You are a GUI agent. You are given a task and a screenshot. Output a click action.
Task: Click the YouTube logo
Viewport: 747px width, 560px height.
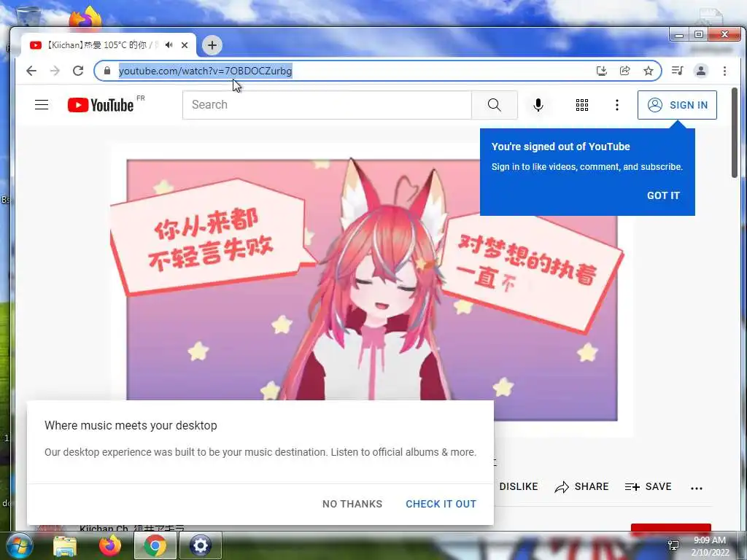click(101, 105)
